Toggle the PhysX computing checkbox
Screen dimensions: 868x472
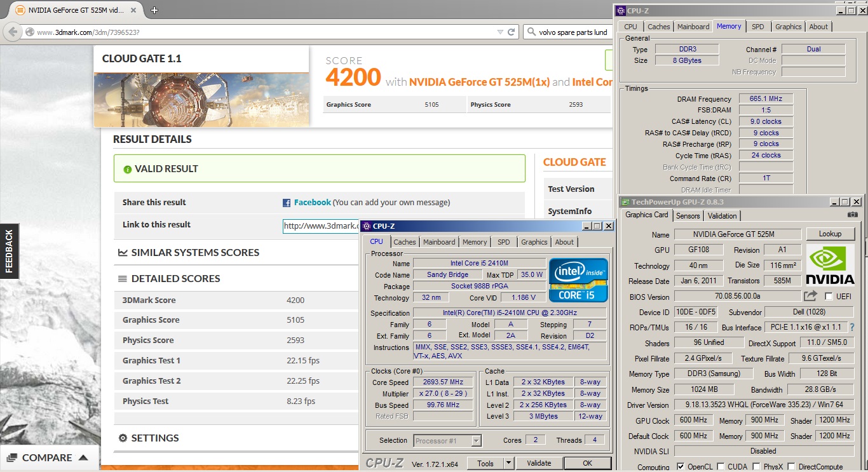point(757,467)
